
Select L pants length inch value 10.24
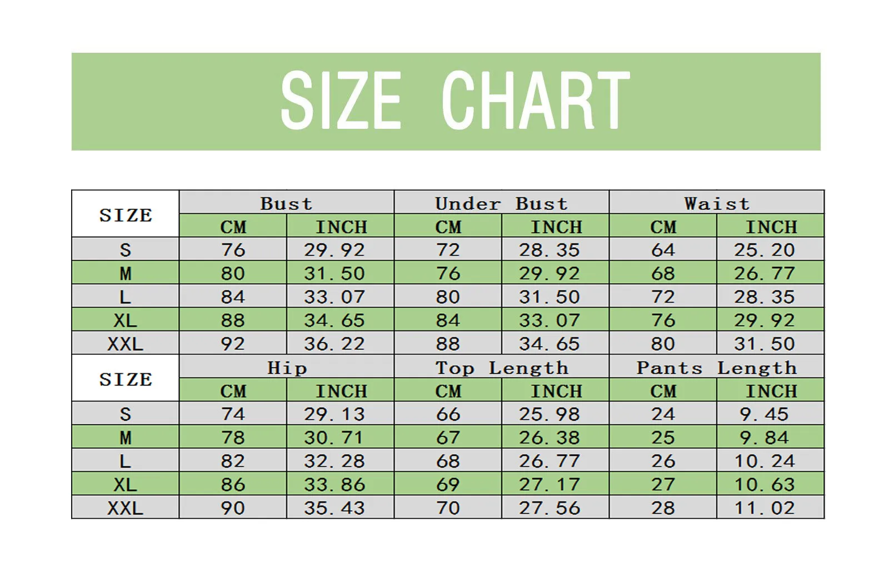tap(765, 461)
